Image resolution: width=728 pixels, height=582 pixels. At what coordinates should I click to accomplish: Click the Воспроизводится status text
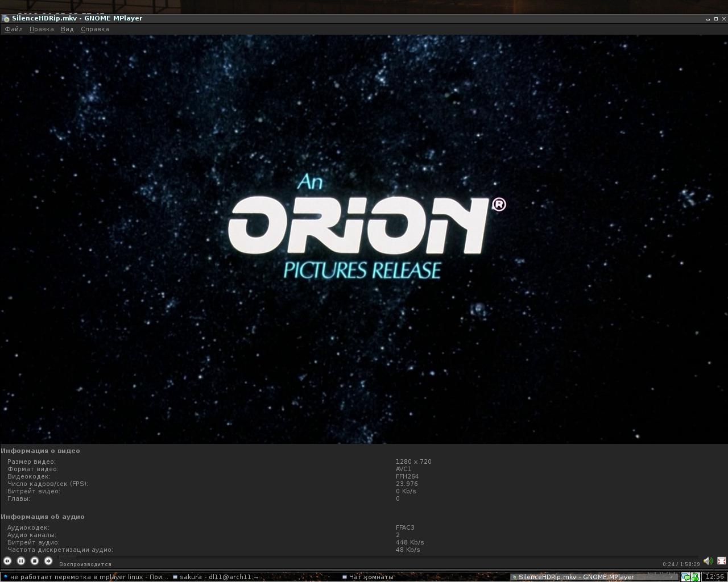pyautogui.click(x=85, y=564)
